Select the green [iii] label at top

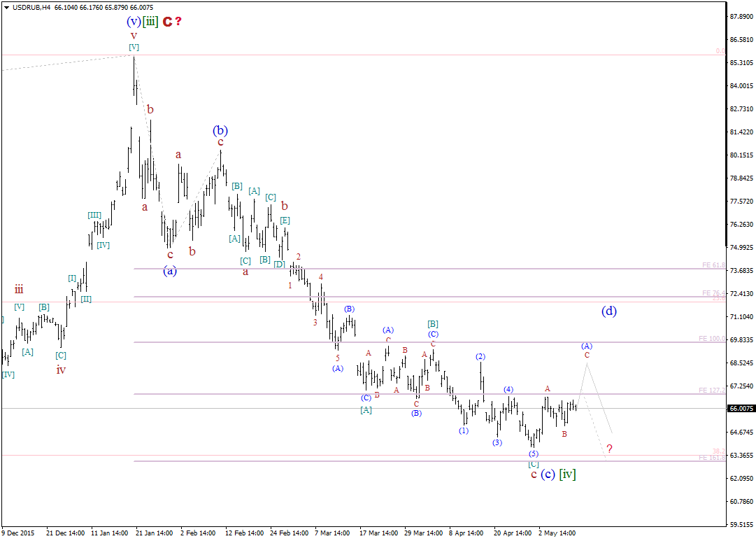(150, 21)
